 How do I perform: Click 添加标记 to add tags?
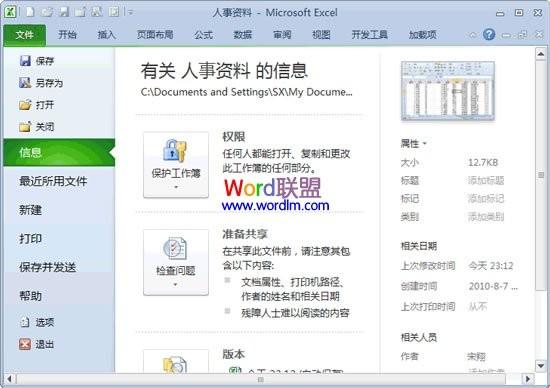(x=486, y=199)
